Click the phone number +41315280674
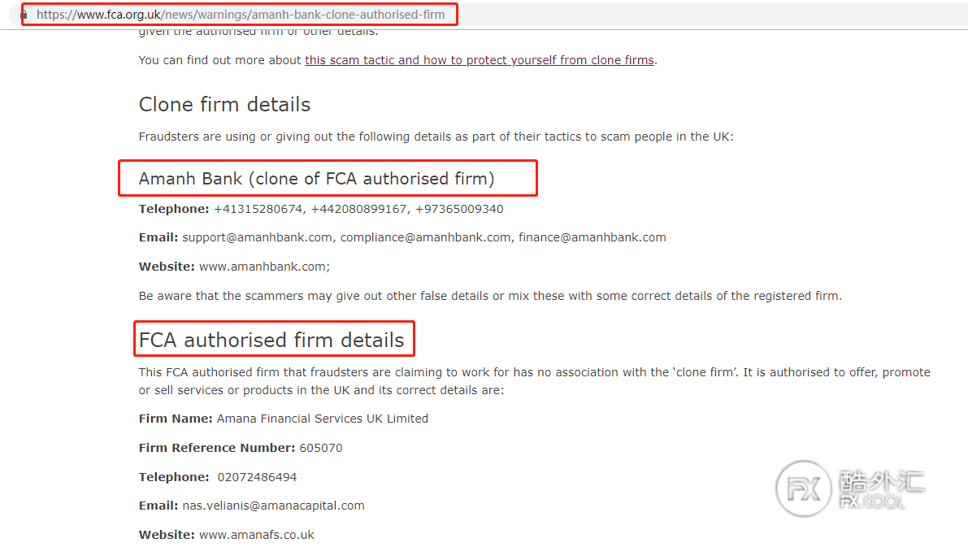The image size is (968, 560). (258, 210)
